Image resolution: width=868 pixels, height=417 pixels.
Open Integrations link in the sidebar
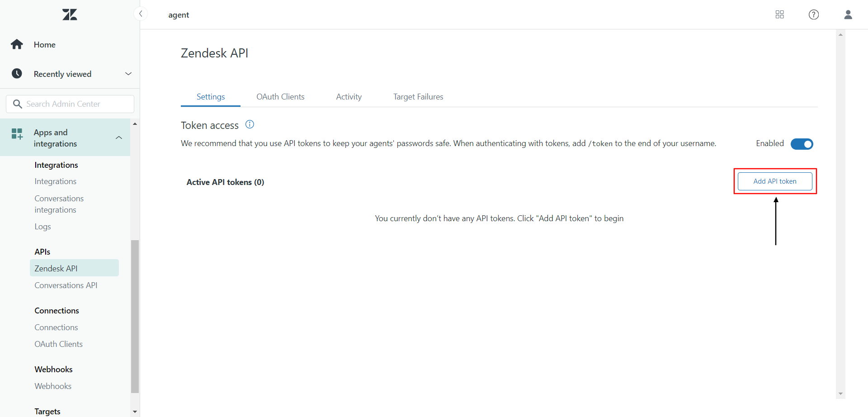click(55, 181)
